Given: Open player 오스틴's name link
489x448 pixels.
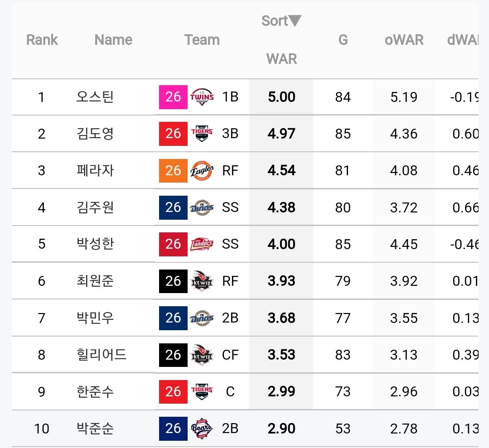Looking at the screenshot, I should 95,97.
